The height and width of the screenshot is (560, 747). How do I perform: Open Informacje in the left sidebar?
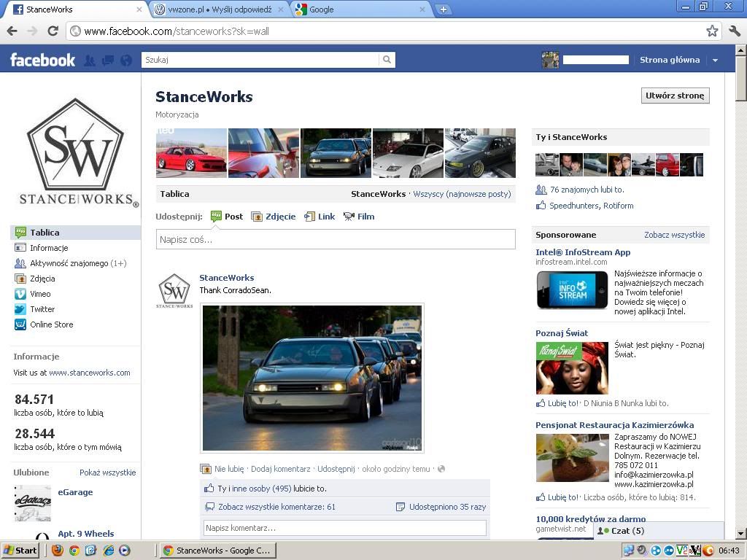[x=49, y=248]
